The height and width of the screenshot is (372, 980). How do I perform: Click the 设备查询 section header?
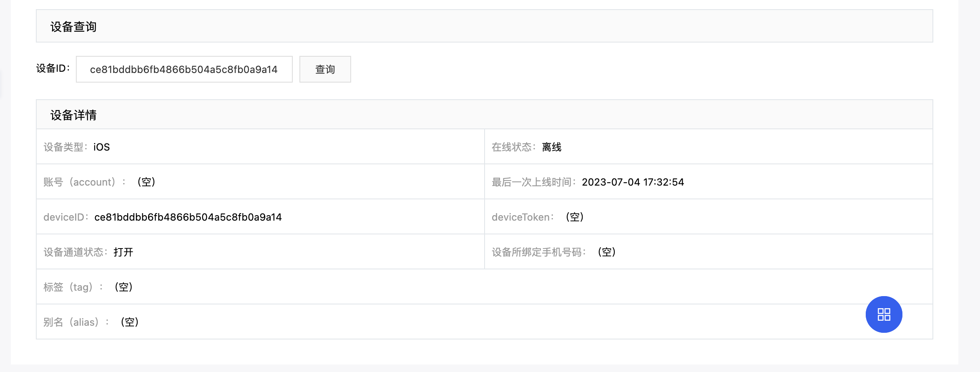coord(73,27)
